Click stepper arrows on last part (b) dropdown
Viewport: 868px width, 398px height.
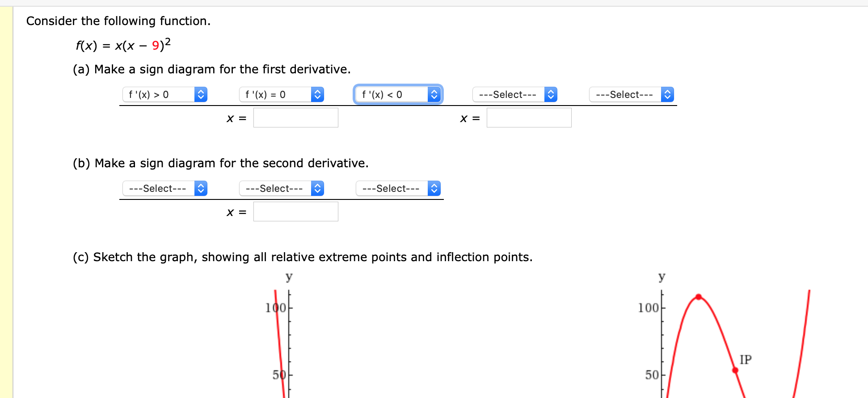(434, 188)
